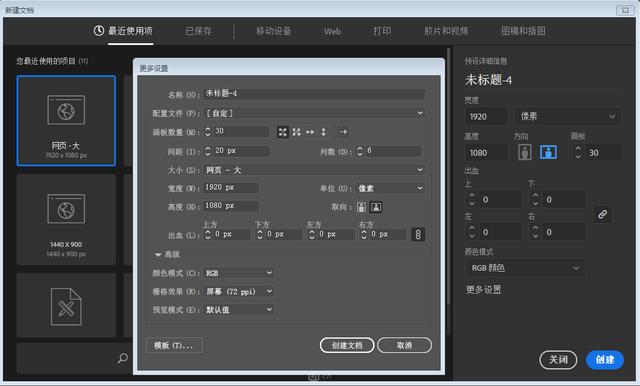This screenshot has height=386, width=640.
Task: Open the 图稿和插图 tab
Action: (523, 31)
